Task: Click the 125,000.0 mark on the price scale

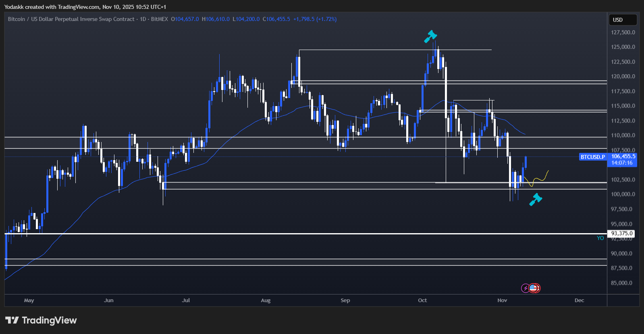Action: point(623,47)
